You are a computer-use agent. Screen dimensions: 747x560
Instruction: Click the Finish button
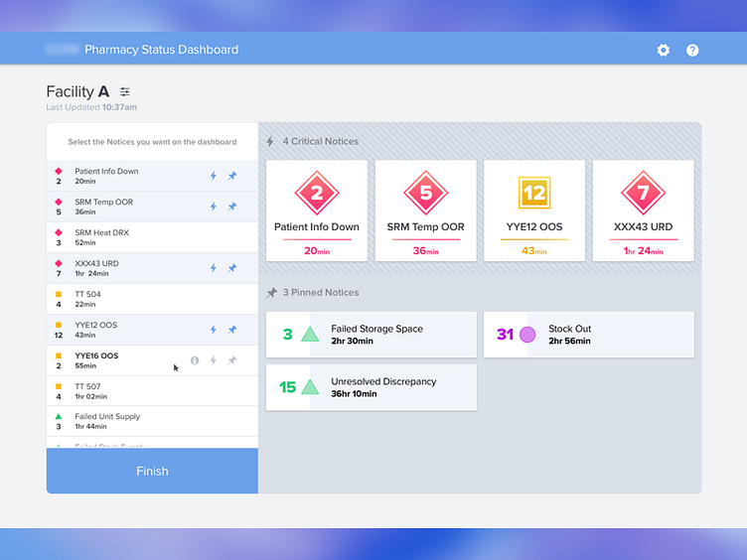[x=152, y=471]
